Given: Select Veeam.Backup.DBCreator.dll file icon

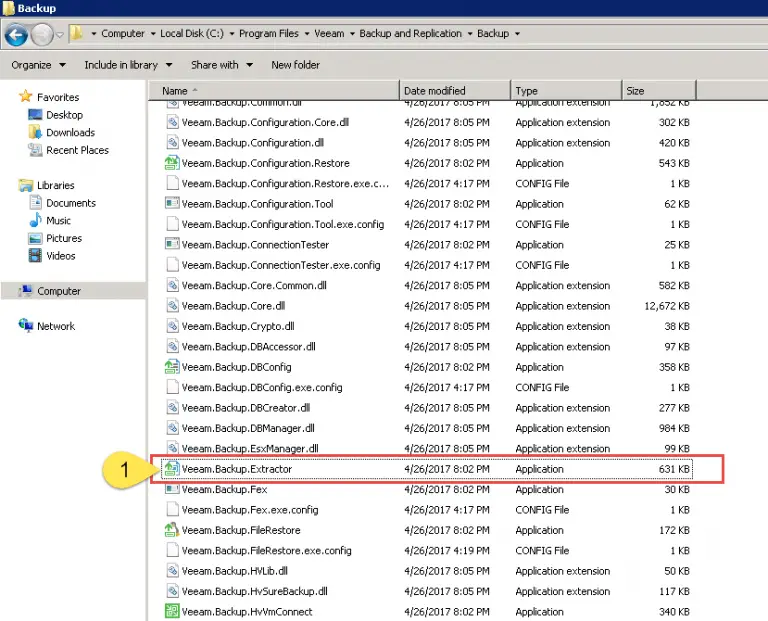Looking at the screenshot, I should click(172, 407).
